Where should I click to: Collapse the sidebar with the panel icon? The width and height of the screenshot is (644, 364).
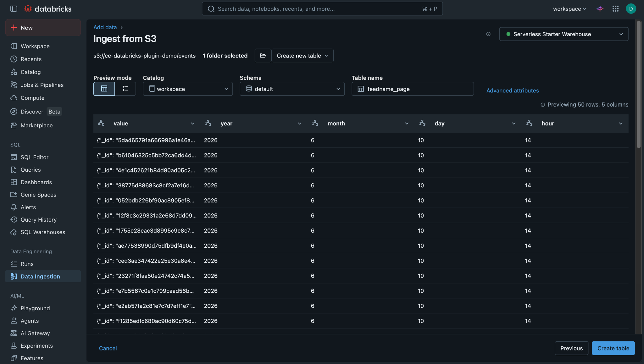pos(14,9)
